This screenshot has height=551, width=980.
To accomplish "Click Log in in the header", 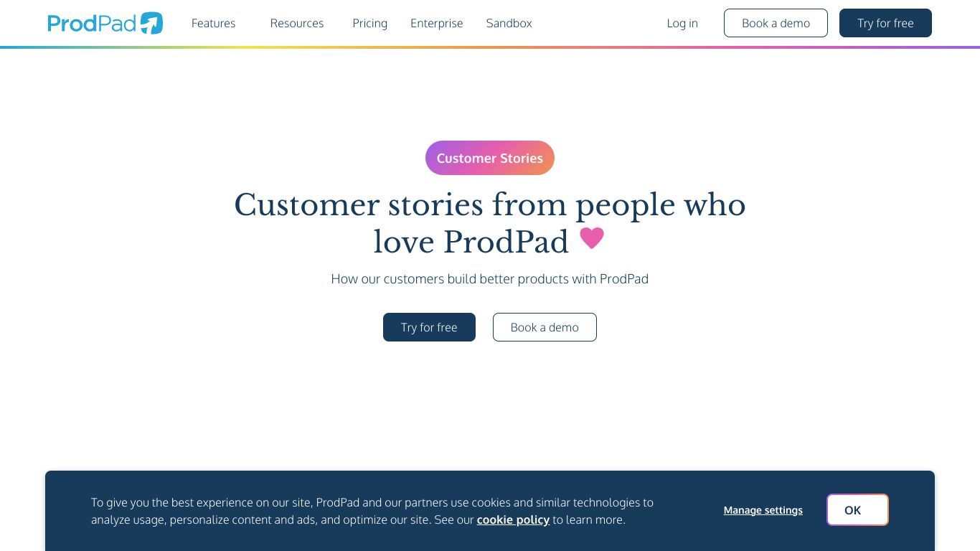I will pos(682,23).
